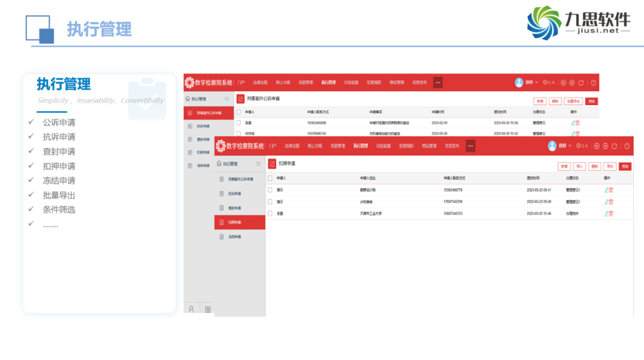Viewport: 644px width, 360px height.
Task: Click the power icon in the 扣押申请 window header
Action: [627, 146]
